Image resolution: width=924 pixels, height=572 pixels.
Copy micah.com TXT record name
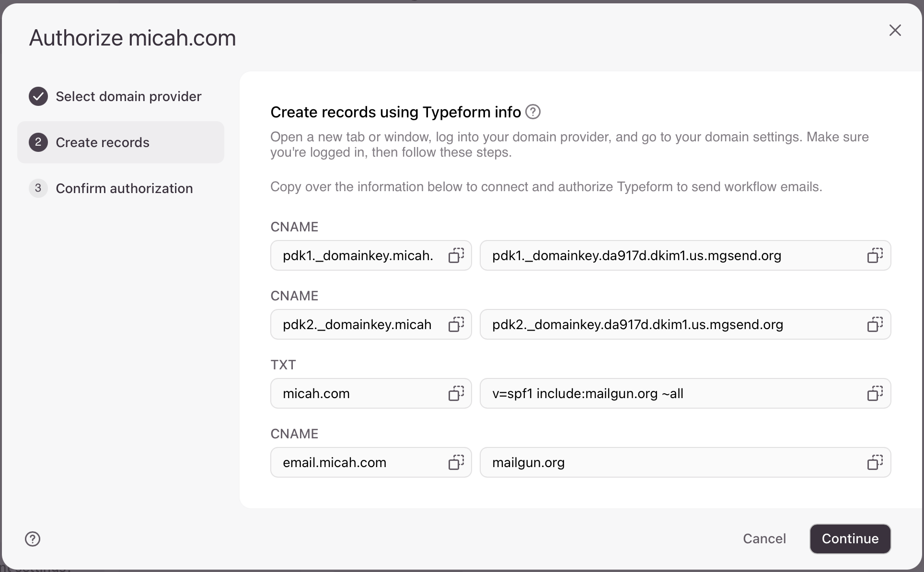tap(456, 393)
